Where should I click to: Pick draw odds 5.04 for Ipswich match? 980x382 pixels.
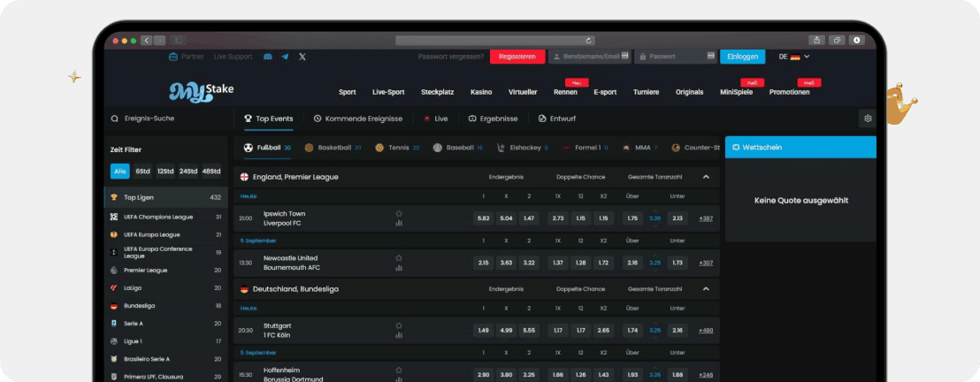point(506,218)
